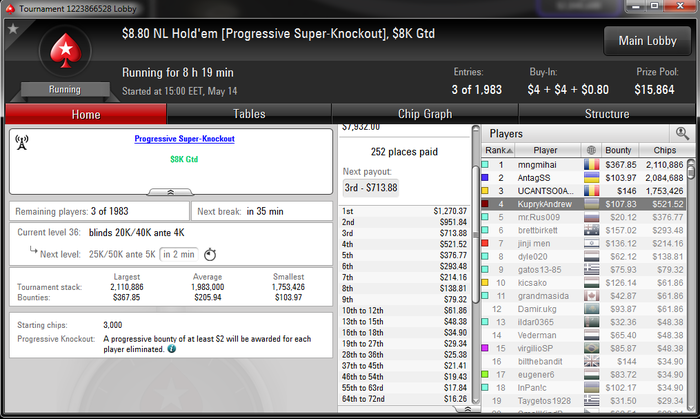Sort players by Rank column header
Viewport: 700px width, 419px height.
(499, 150)
